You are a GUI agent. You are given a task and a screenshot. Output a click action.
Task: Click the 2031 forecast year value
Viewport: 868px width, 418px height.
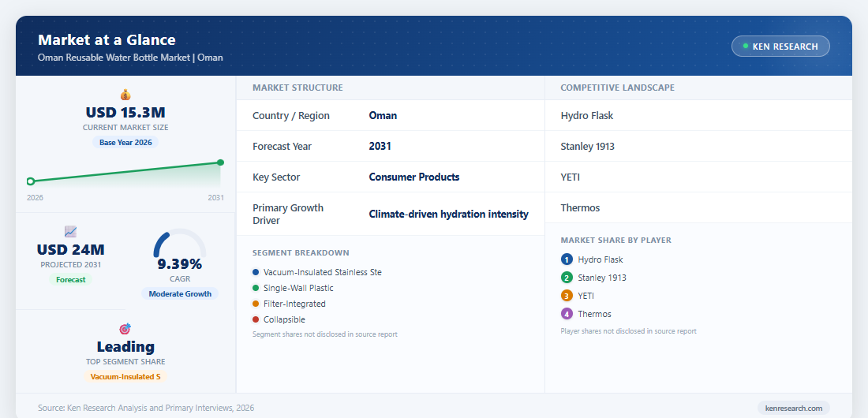[x=380, y=146]
